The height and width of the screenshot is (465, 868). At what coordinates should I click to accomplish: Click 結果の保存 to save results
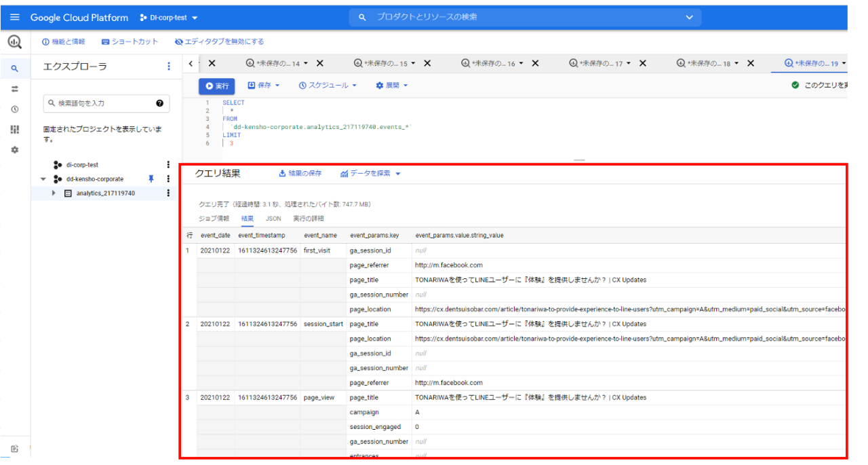click(x=300, y=174)
